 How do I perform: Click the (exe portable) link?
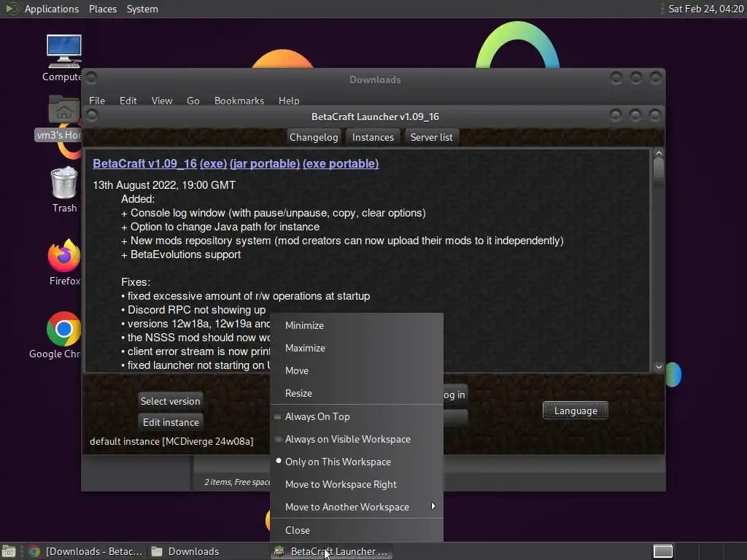tap(341, 163)
